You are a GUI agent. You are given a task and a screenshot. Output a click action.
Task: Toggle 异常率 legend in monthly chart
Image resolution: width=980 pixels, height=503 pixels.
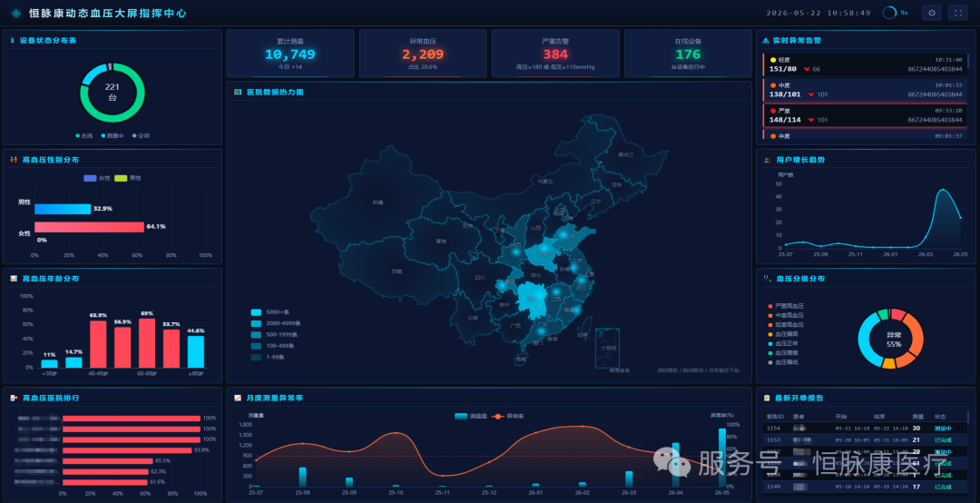[x=507, y=416]
